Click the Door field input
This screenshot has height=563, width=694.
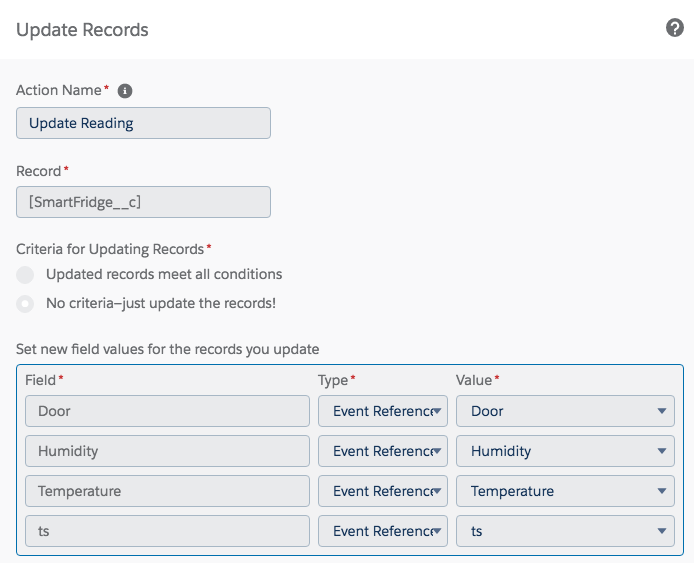167,411
